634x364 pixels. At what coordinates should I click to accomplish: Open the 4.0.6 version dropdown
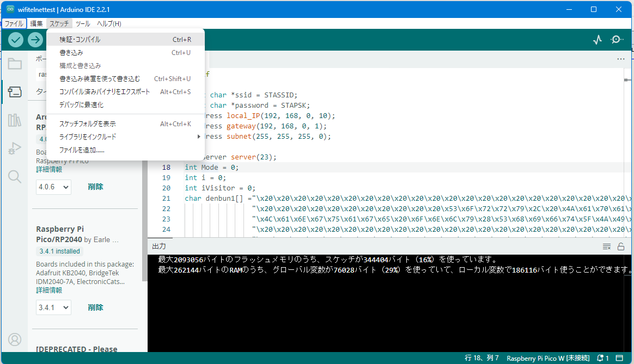[53, 187]
